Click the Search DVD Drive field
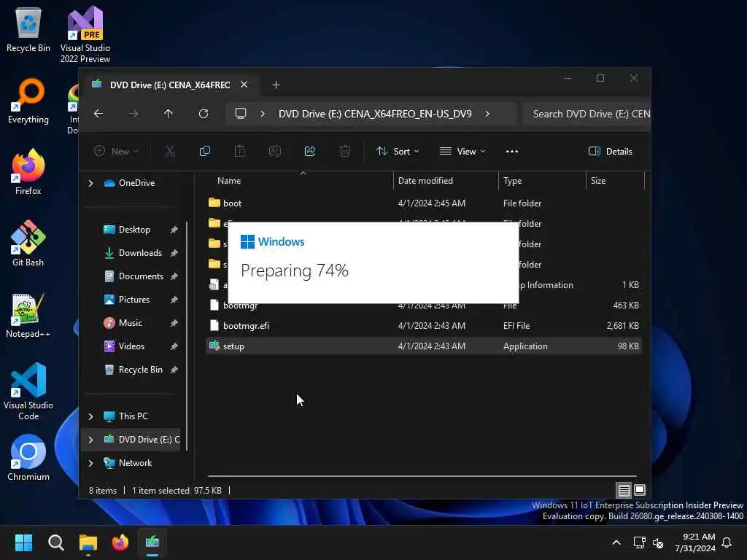 [587, 114]
